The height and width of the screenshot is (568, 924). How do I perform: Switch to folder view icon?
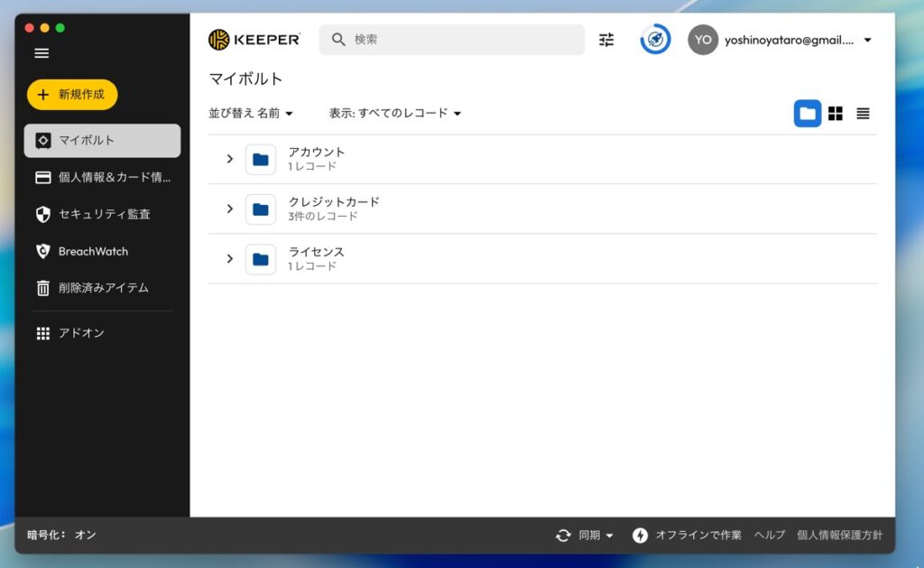(808, 114)
